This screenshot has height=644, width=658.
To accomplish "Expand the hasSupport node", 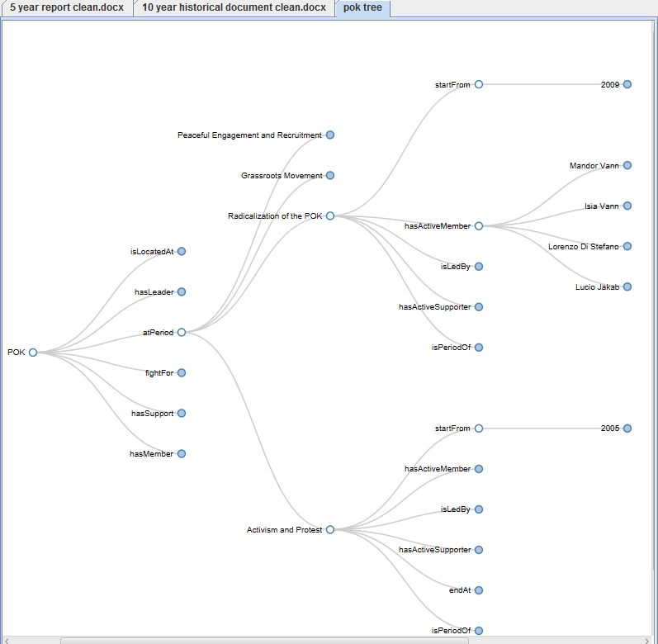I will pos(182,413).
